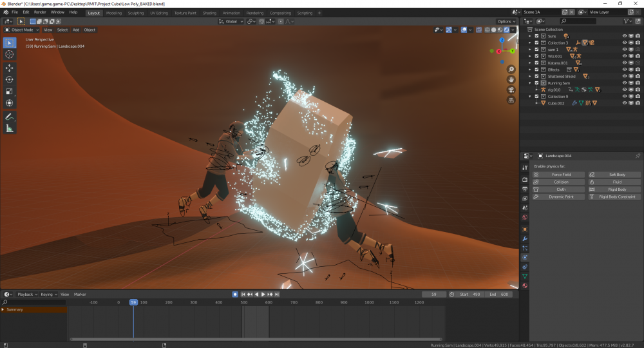
Task: Enable Rigid Body physics
Action: [616, 189]
